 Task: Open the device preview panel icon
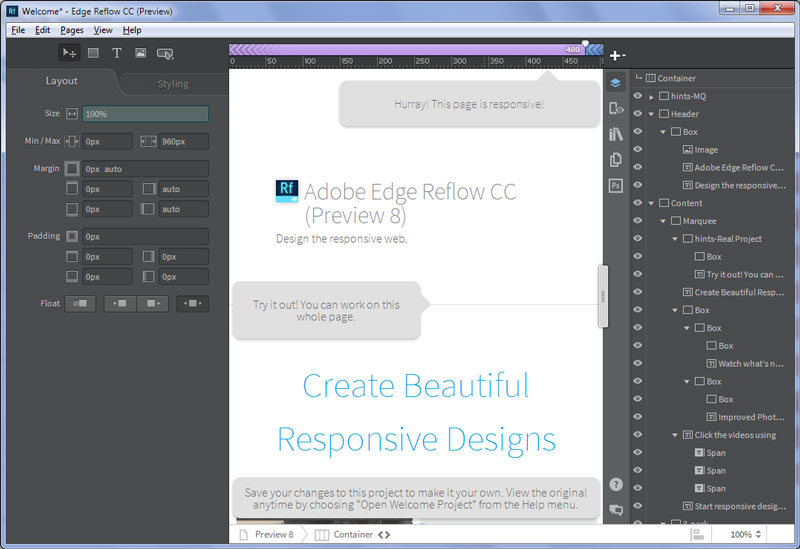[616, 108]
